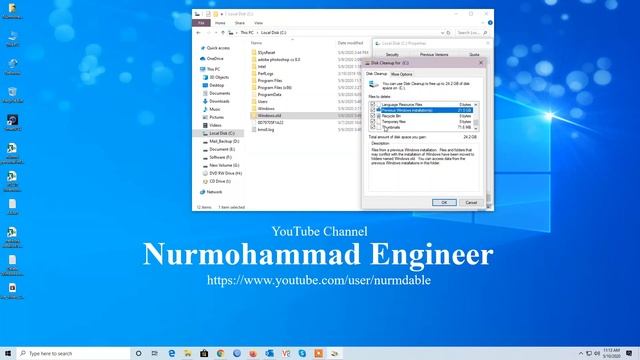Open Quota tab in Properties window
The image size is (640, 360).
tap(474, 54)
